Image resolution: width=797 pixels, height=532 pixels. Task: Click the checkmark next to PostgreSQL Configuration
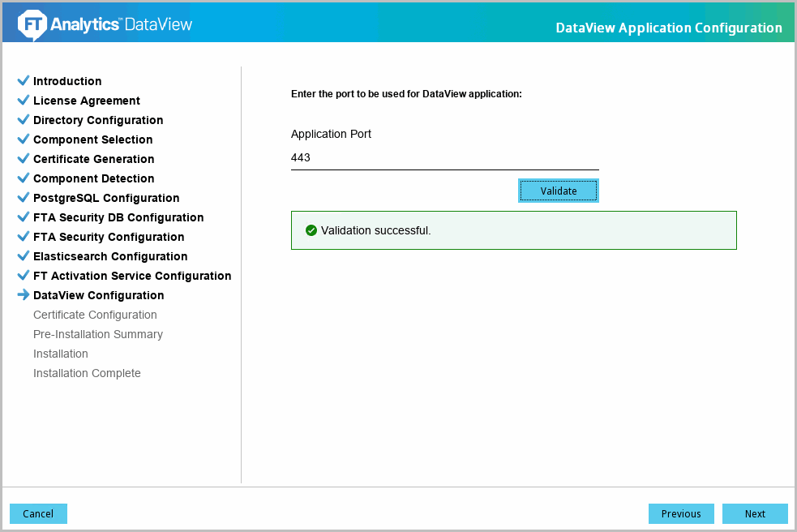(x=24, y=198)
